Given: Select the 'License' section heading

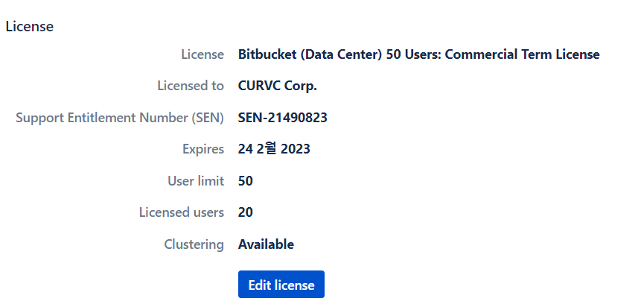Looking at the screenshot, I should [x=30, y=26].
